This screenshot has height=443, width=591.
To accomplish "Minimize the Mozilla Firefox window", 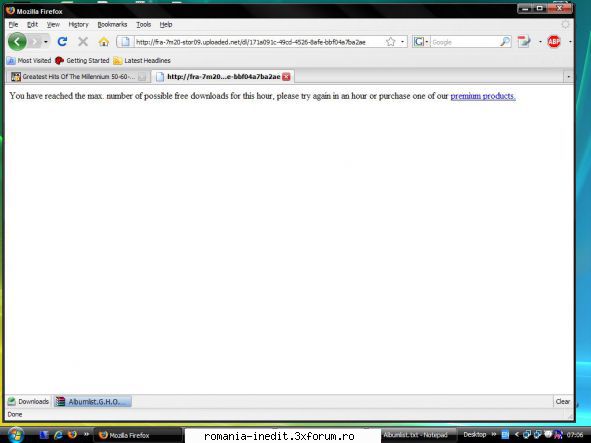I will 525,8.
